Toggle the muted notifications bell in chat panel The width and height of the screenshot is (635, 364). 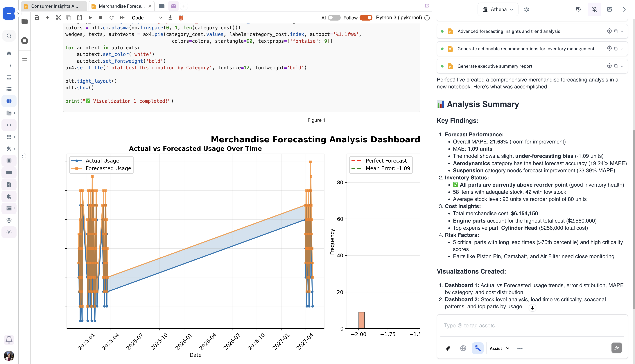point(594,9)
